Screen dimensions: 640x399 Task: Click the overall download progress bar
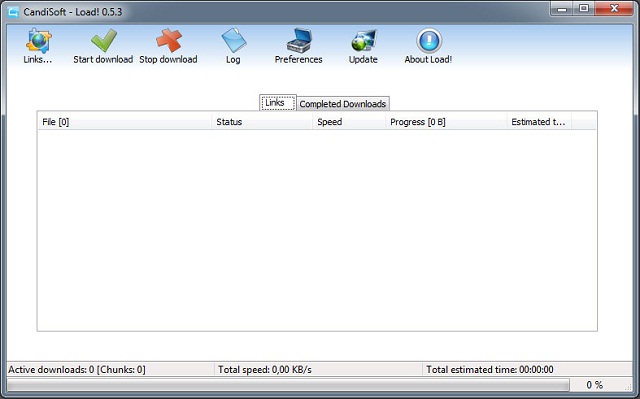click(288, 385)
